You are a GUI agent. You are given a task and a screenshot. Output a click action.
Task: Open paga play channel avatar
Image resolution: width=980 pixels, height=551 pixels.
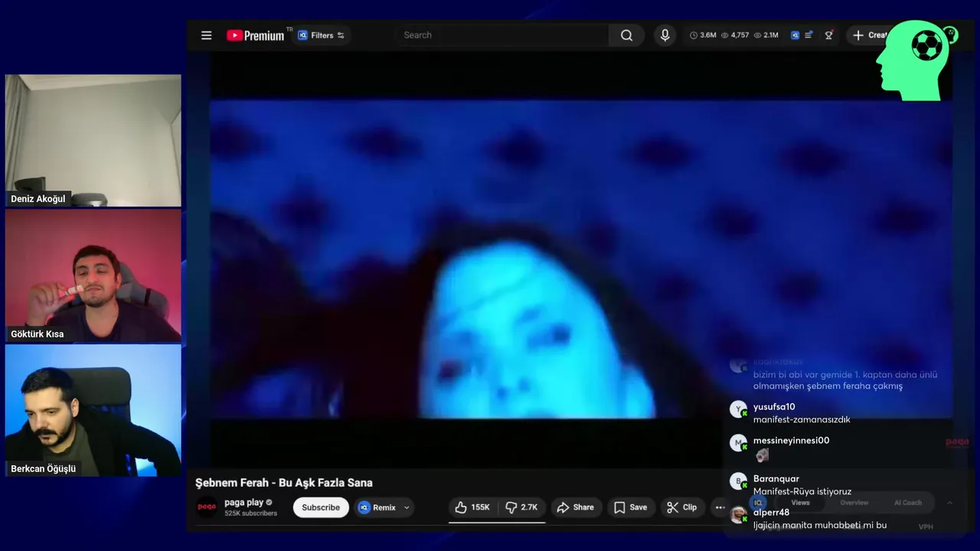coord(207,507)
